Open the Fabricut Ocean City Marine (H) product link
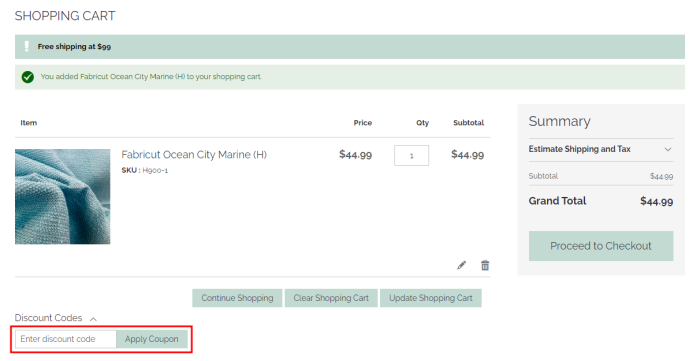Viewport: 700px width, 361px height. click(194, 155)
